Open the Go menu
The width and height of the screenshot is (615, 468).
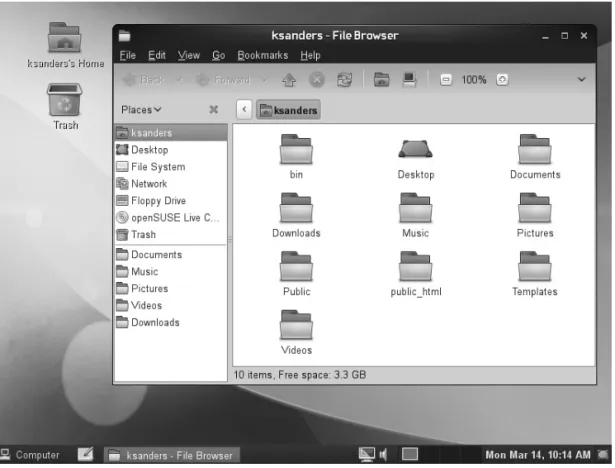tap(219, 56)
